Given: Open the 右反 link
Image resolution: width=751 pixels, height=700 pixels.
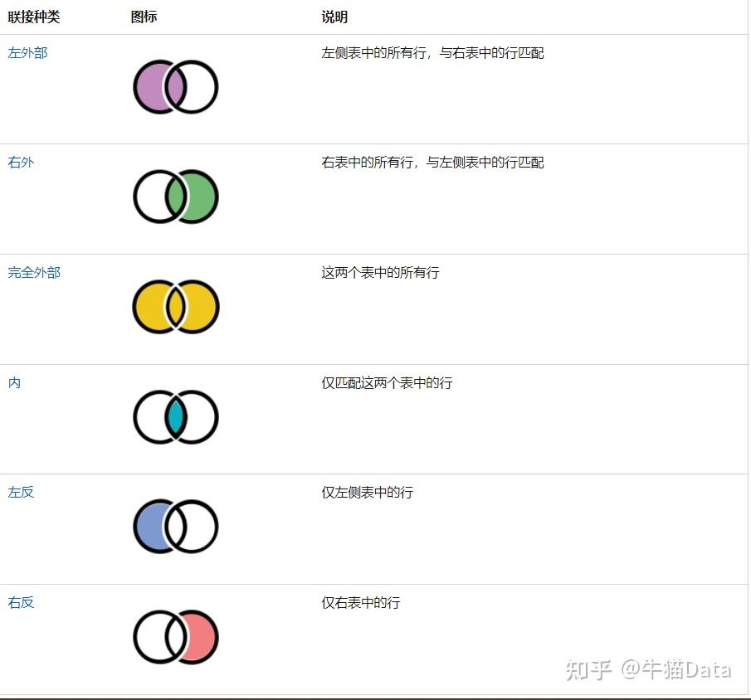Looking at the screenshot, I should [21, 602].
